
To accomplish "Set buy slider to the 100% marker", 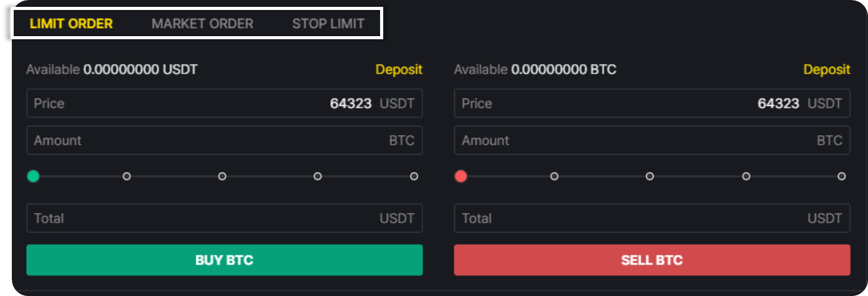I will coord(414,176).
